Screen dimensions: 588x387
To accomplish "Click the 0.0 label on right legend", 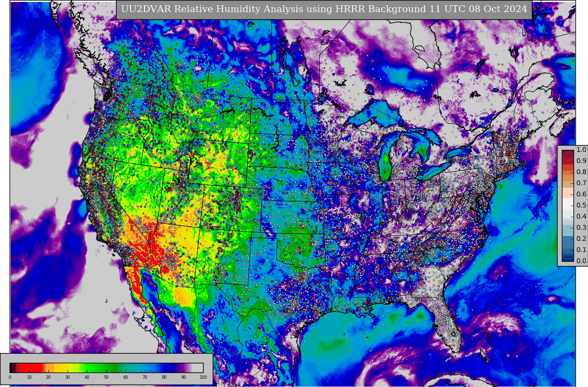I will click(581, 261).
